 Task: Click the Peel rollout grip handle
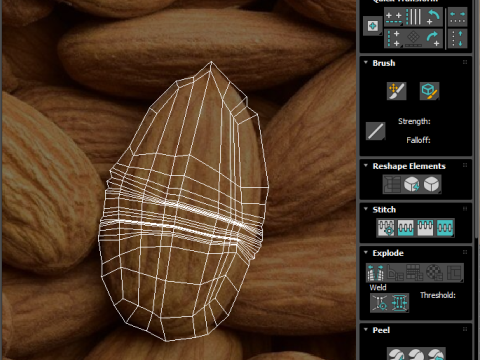pos(465,329)
